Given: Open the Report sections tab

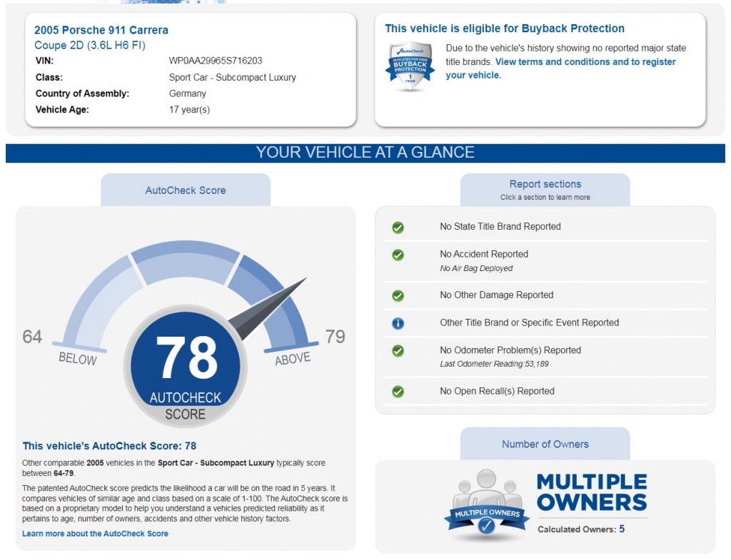Looking at the screenshot, I should [x=545, y=190].
